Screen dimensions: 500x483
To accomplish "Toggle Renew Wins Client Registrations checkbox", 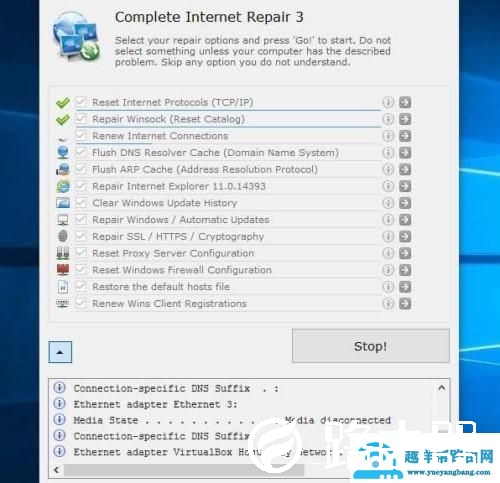I will (81, 303).
